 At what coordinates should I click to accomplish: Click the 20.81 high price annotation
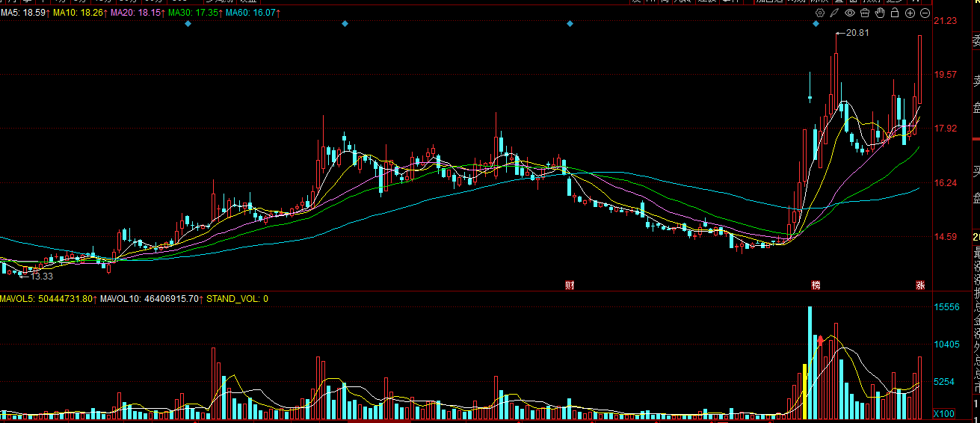(858, 33)
